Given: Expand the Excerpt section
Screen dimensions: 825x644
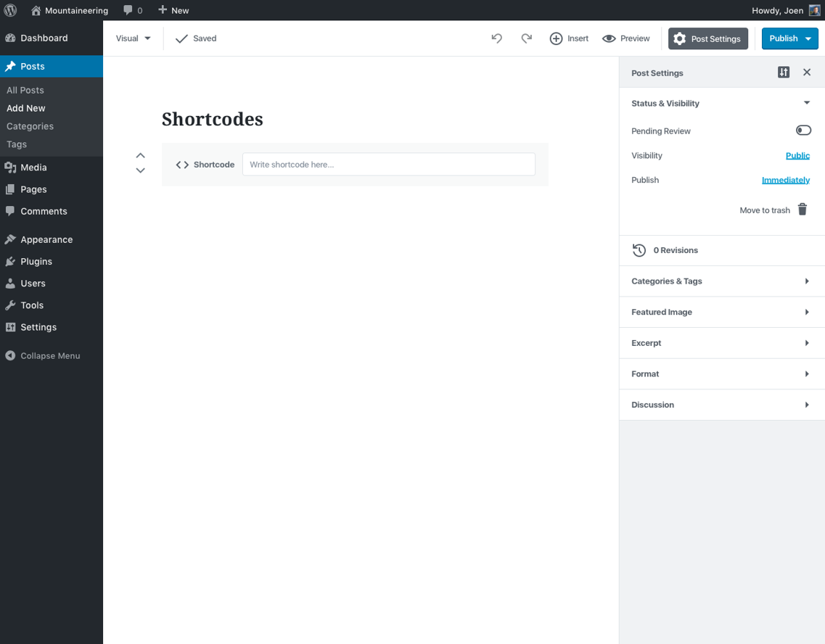Looking at the screenshot, I should click(x=722, y=343).
